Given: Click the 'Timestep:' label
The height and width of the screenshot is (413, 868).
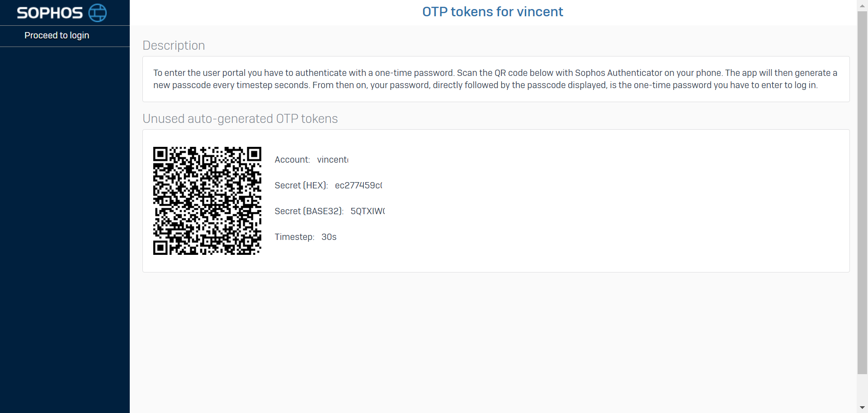Looking at the screenshot, I should (294, 237).
